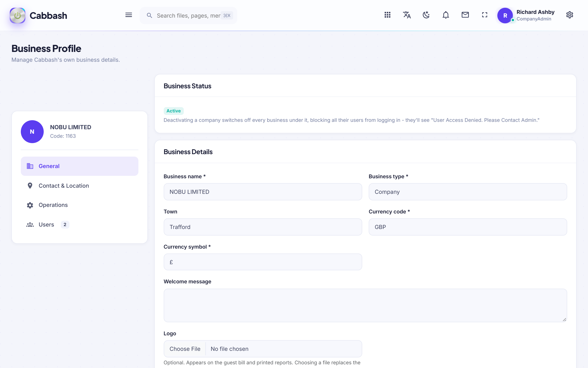Focus the search files field
This screenshot has width=588, height=368.
point(188,16)
